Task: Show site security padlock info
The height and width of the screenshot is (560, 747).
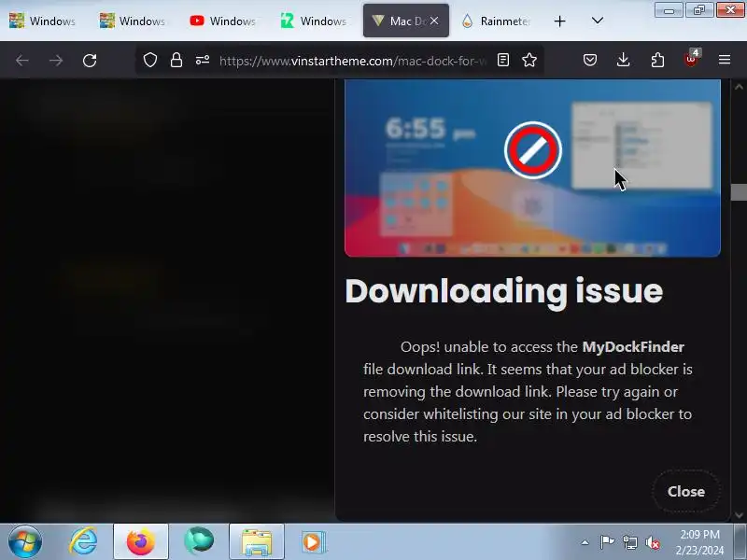Action: pos(176,60)
